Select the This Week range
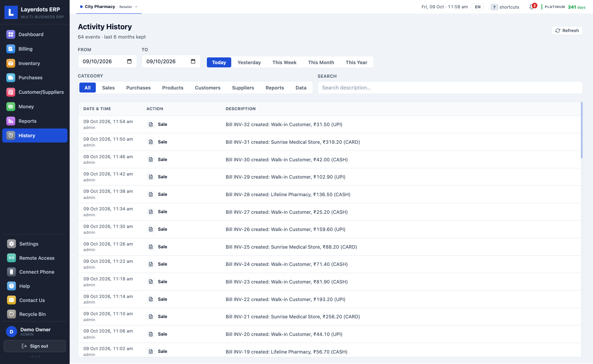 point(284,62)
